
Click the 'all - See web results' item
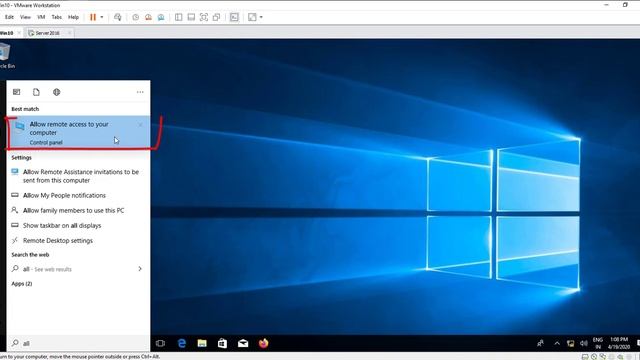pos(78,269)
